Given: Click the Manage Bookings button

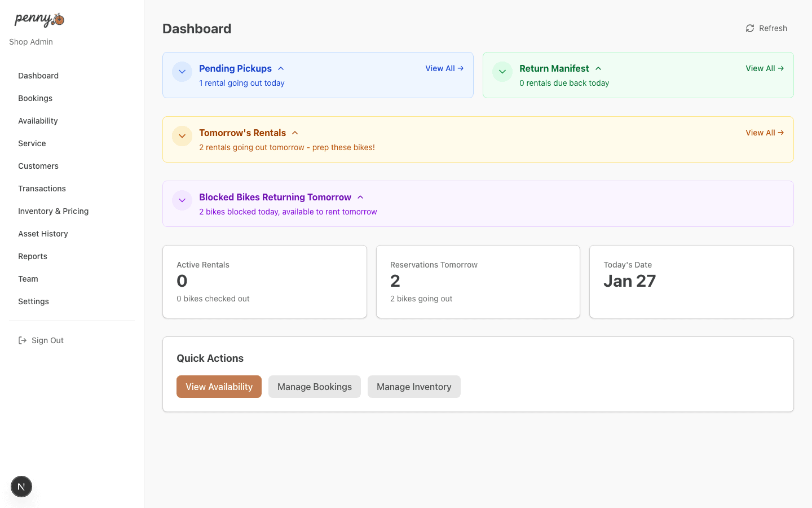Looking at the screenshot, I should pos(314,387).
